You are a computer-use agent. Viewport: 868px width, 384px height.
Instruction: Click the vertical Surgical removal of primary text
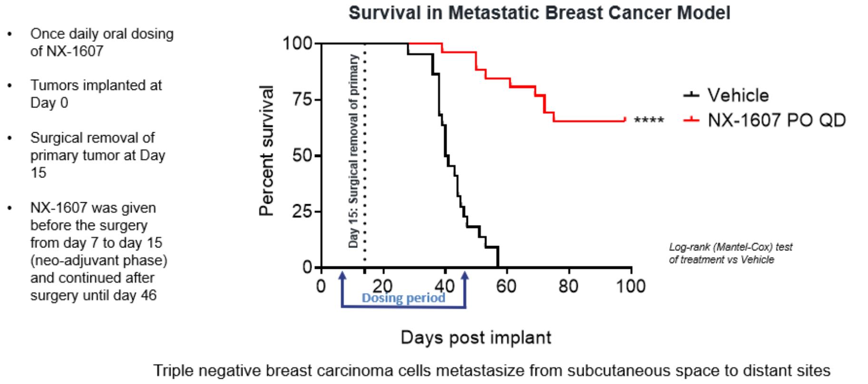[353, 151]
